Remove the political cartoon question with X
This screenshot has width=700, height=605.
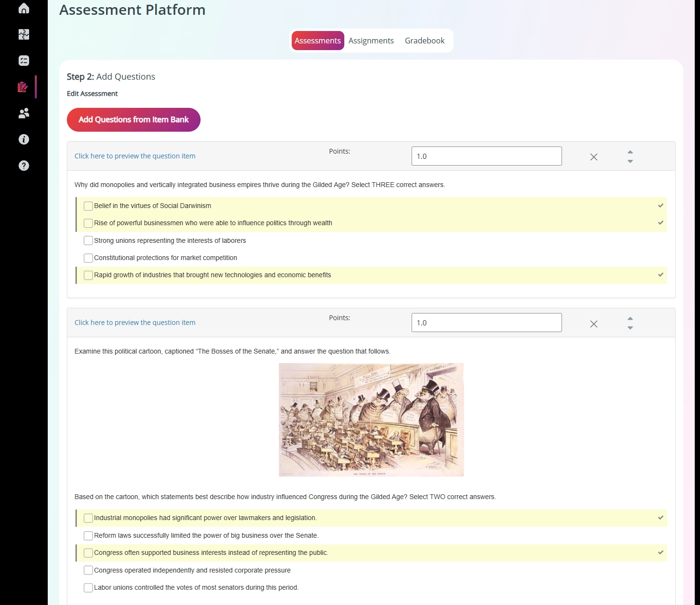(x=594, y=324)
